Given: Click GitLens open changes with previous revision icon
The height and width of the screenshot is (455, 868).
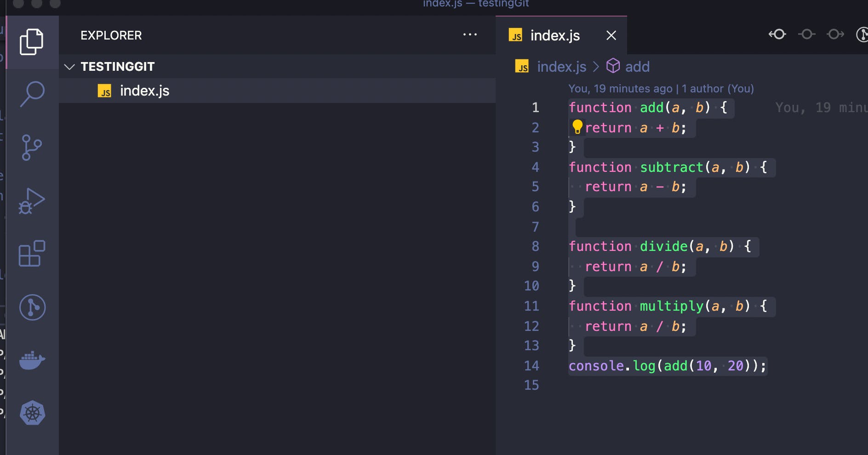Looking at the screenshot, I should click(777, 34).
